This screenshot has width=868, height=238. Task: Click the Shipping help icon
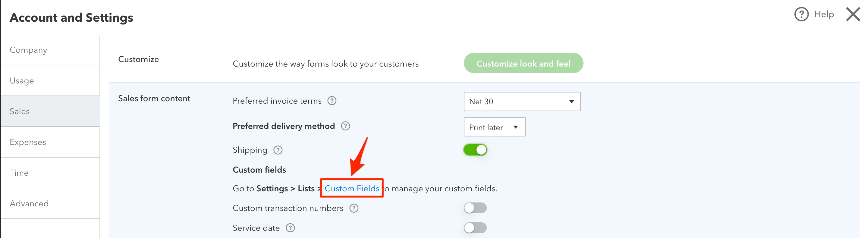click(278, 150)
